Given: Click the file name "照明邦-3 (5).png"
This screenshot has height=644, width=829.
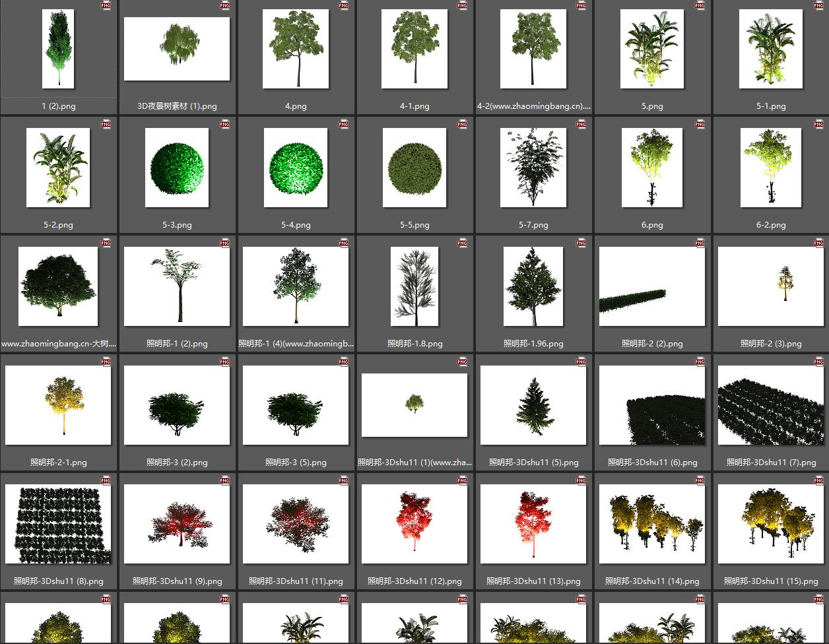Looking at the screenshot, I should click(x=296, y=463).
